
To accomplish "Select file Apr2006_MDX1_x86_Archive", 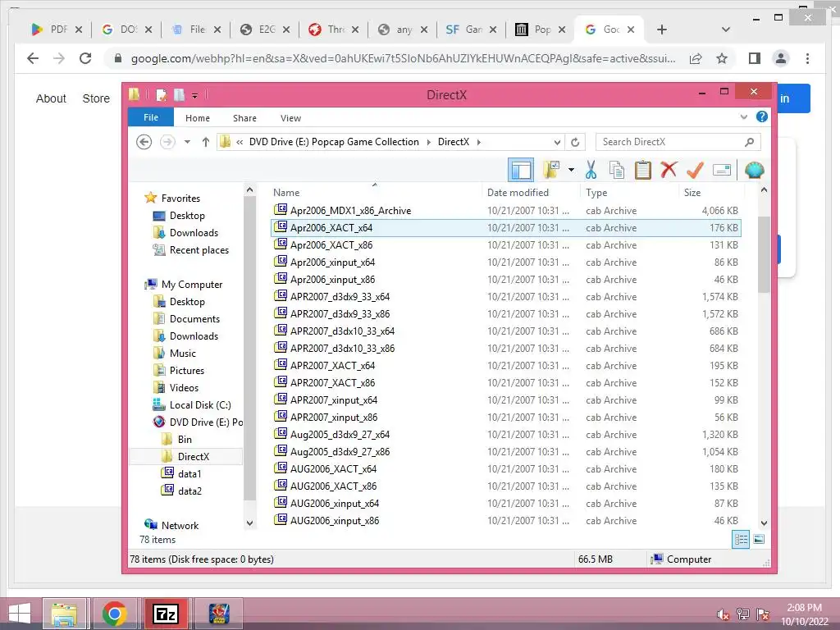I will [505, 211].
